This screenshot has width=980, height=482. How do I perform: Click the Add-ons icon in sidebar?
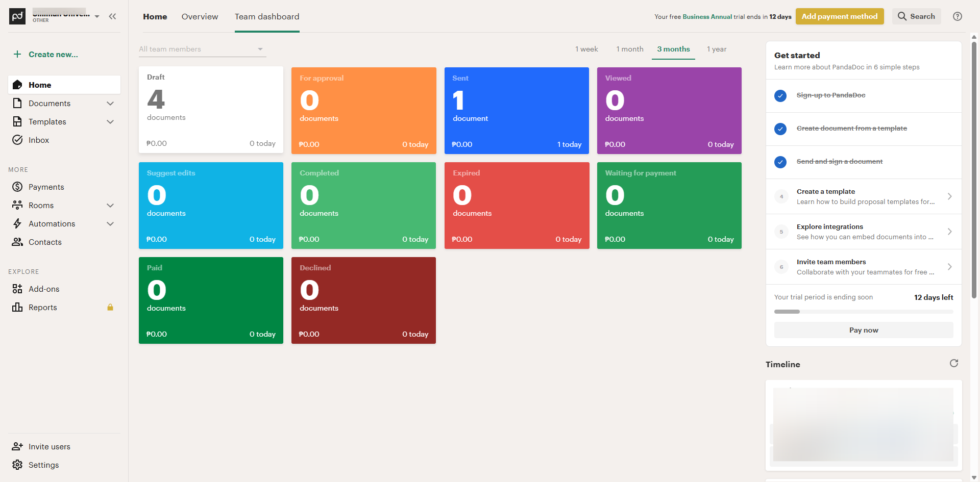click(x=17, y=289)
